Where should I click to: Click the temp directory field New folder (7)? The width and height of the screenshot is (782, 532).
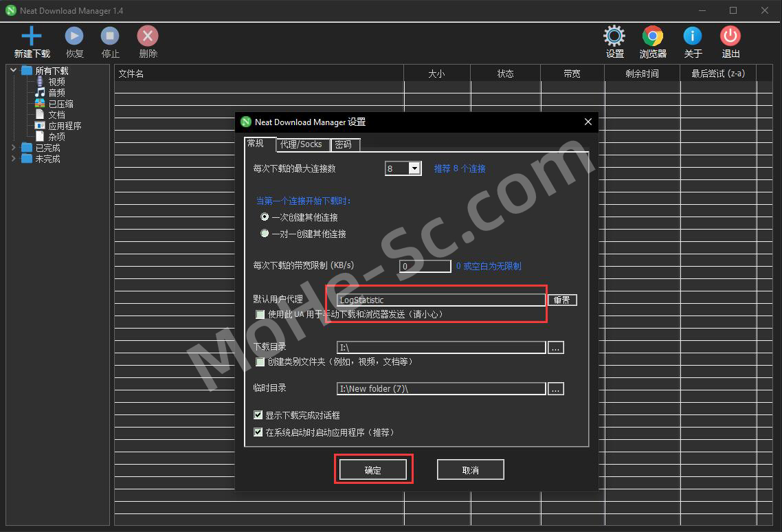441,388
